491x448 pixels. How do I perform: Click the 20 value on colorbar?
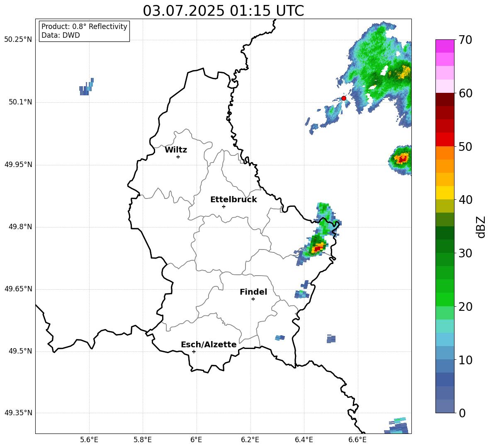[465, 307]
